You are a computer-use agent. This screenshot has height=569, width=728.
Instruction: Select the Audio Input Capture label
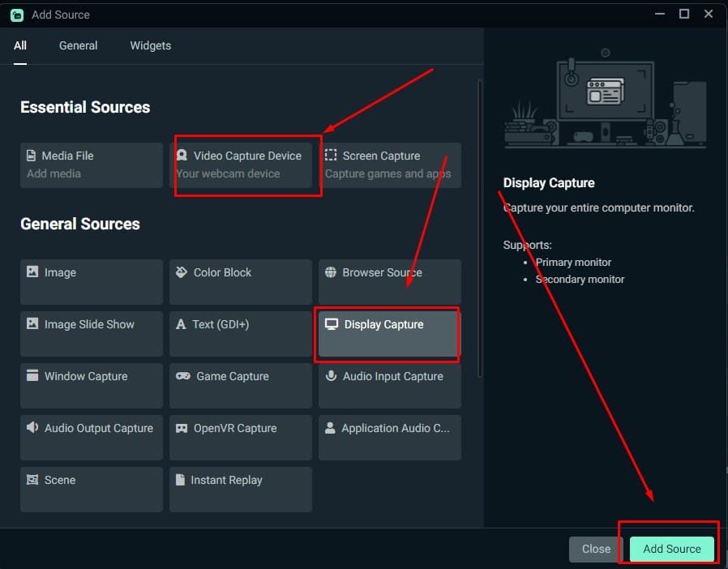[x=393, y=376]
